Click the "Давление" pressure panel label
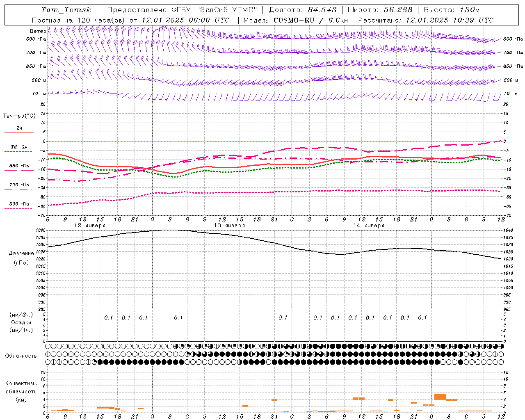Viewport: 525px width, 420px height. tap(21, 253)
